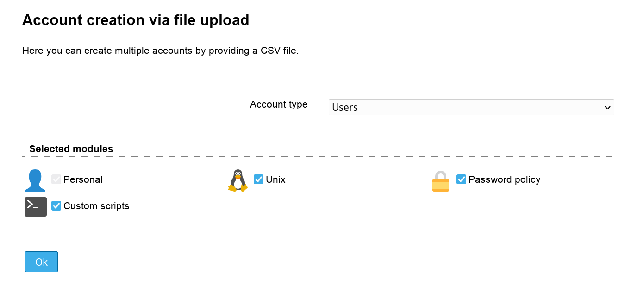Image resolution: width=644 pixels, height=288 pixels.
Task: Select the Unix label text
Action: (275, 179)
